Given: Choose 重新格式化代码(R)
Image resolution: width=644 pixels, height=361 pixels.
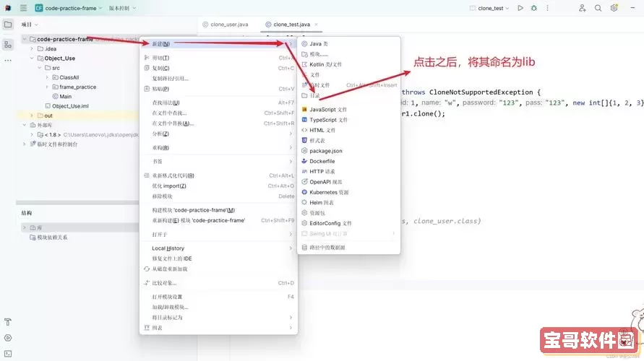Looking at the screenshot, I should pos(218,175).
